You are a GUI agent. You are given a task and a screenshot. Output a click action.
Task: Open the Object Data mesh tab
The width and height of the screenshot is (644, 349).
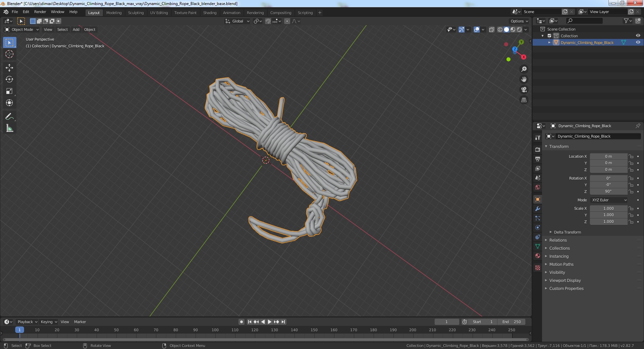click(538, 246)
